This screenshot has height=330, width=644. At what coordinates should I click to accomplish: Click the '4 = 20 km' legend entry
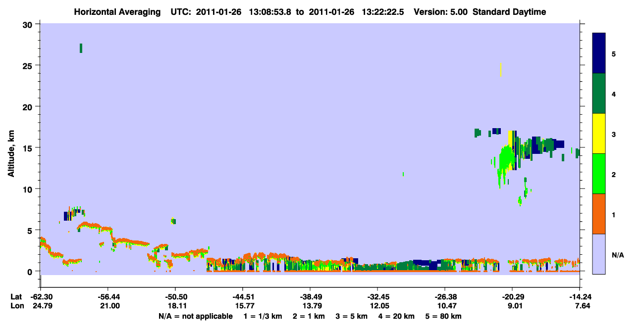click(397, 316)
